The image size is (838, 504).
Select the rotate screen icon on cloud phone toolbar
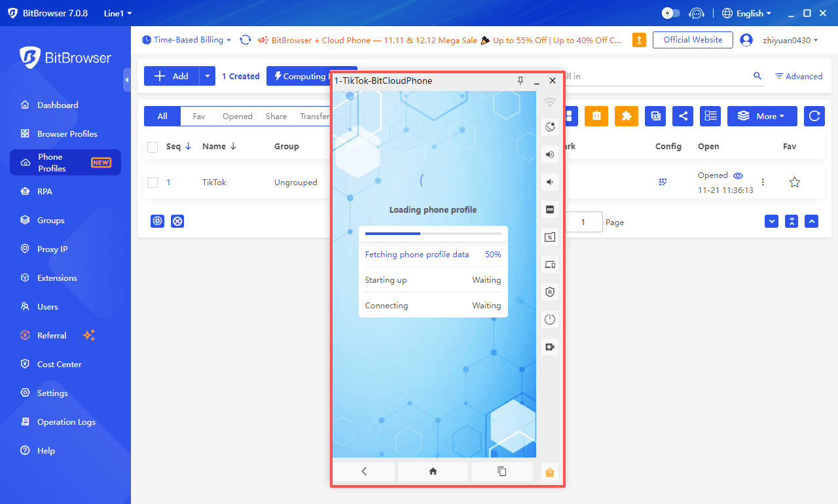549,126
